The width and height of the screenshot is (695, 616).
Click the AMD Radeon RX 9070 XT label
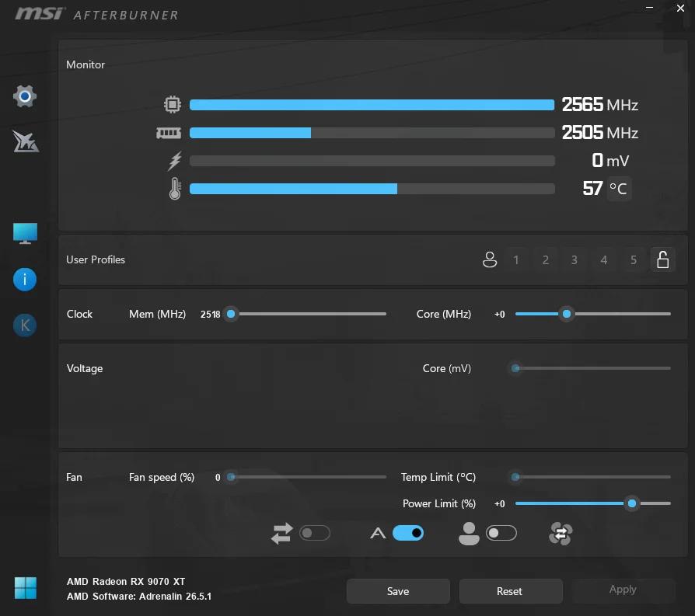click(126, 582)
